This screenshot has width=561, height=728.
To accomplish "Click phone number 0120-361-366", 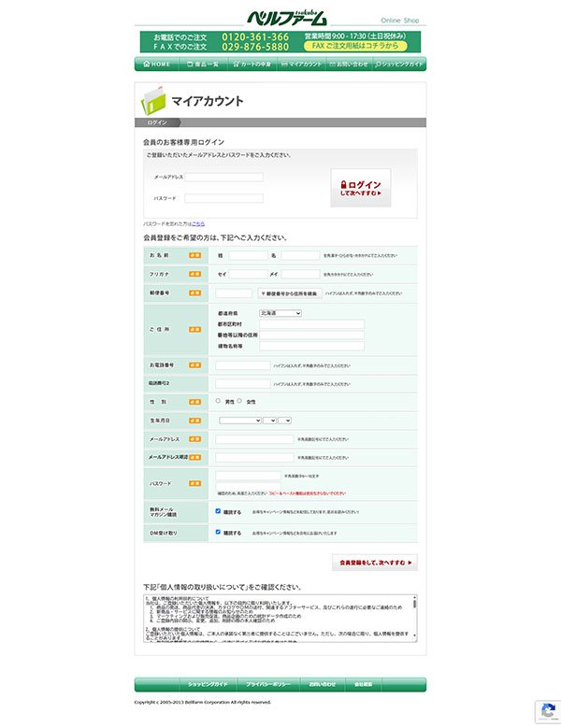I will pyautogui.click(x=255, y=36).
